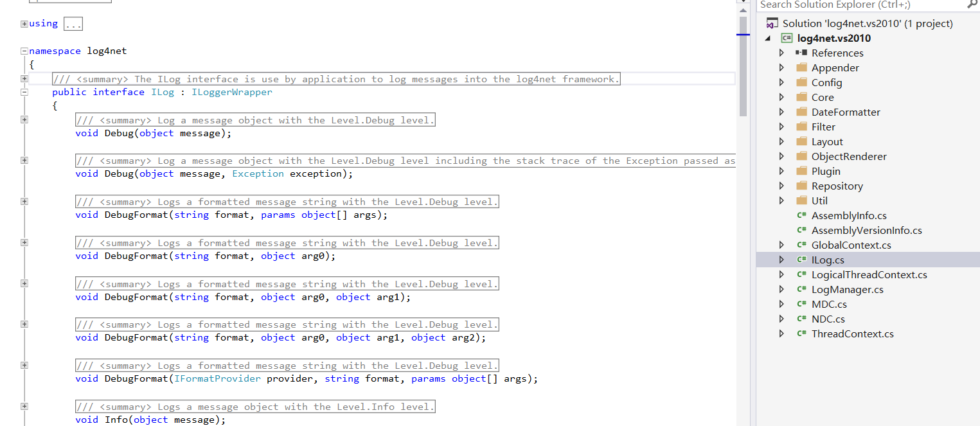
Task: Open AssemblyInfo.cs file
Action: (x=849, y=215)
